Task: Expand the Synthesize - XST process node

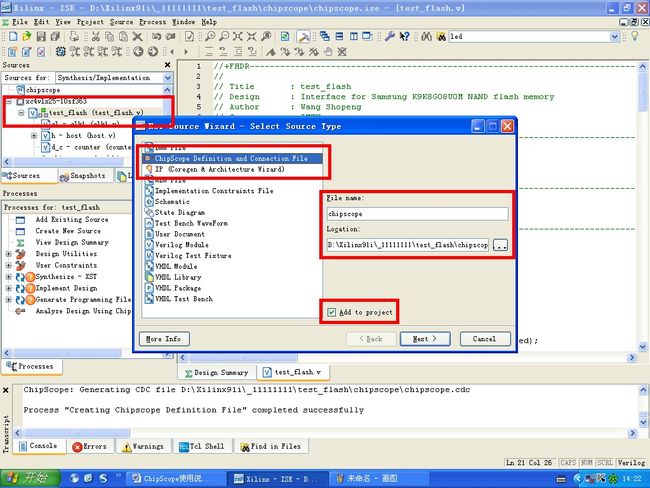Action: coord(8,277)
